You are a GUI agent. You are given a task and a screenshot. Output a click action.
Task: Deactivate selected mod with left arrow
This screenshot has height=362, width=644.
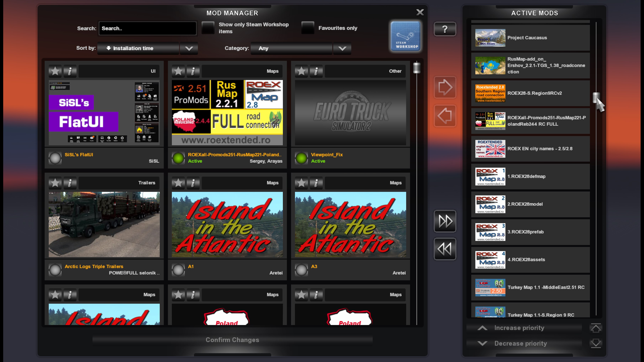(x=445, y=116)
